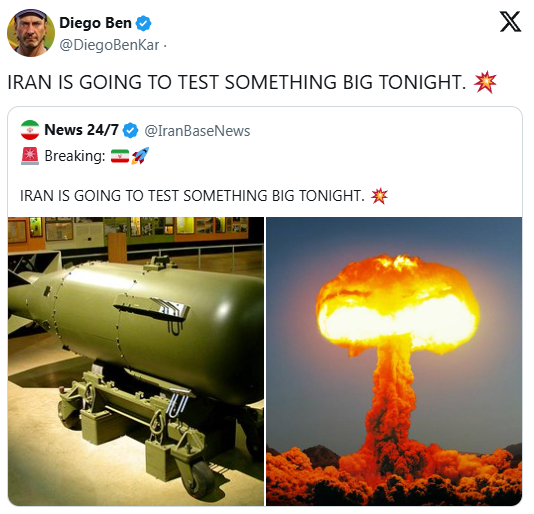Open the @DiegoBenKar handle link
This screenshot has height=514, width=534.
[x=109, y=45]
